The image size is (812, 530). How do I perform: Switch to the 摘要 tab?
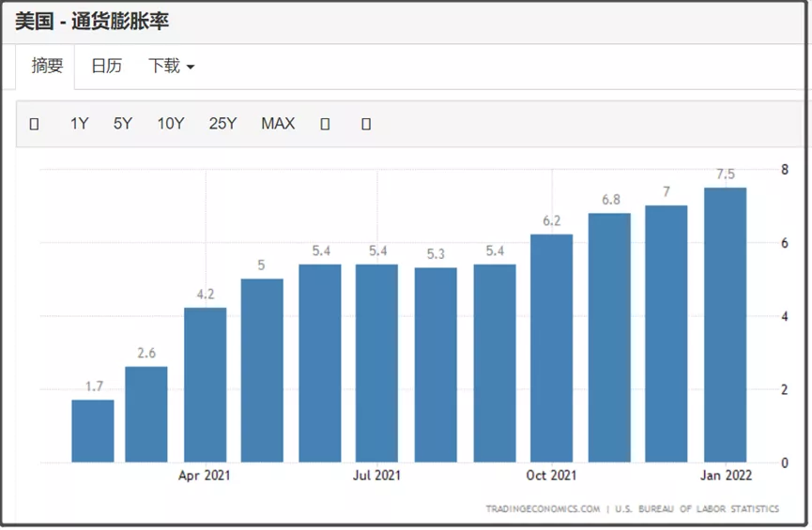[x=47, y=67]
